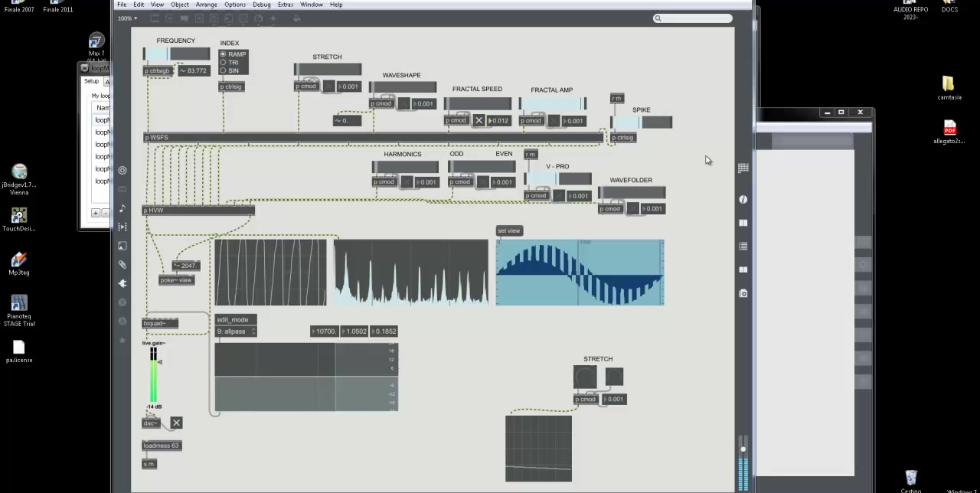
Task: Select the SIN radio option
Action: tap(230, 70)
